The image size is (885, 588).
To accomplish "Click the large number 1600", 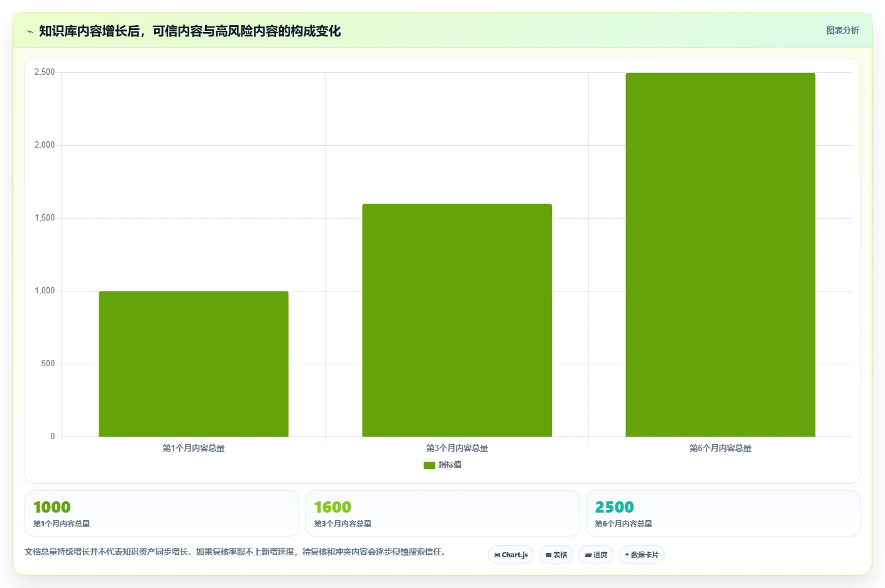I will (333, 507).
